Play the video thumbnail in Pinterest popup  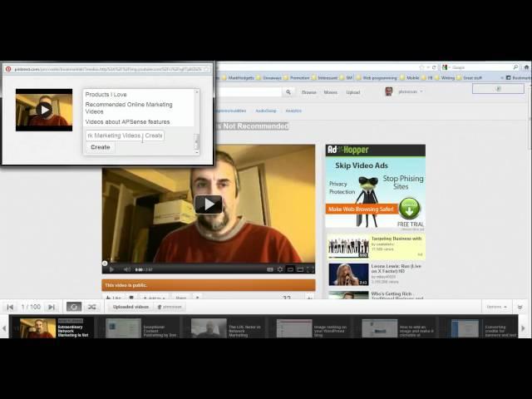coord(44,110)
